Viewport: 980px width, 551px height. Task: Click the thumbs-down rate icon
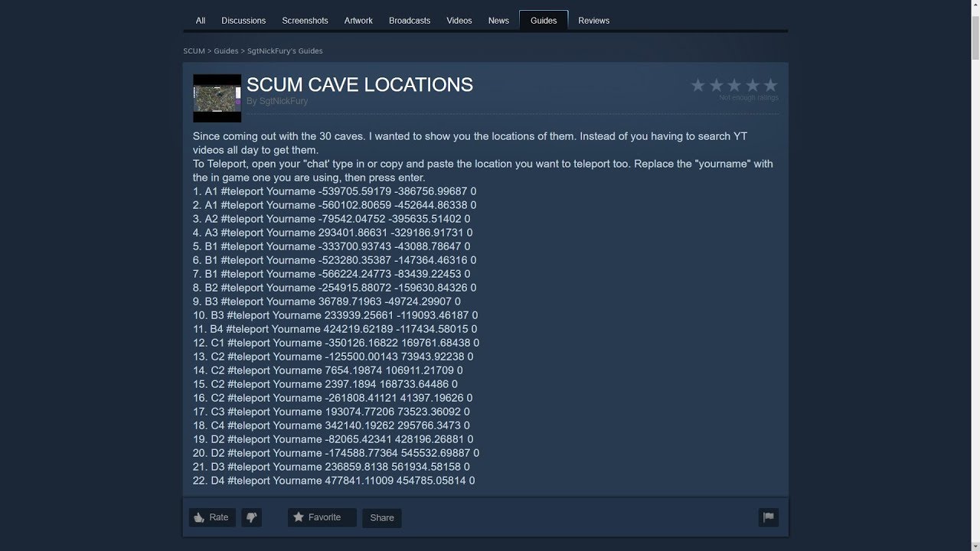251,517
